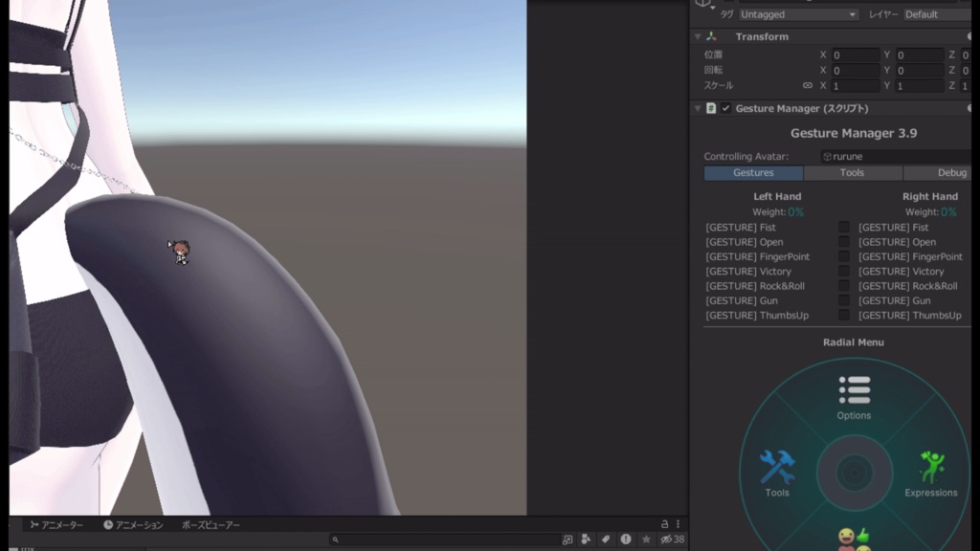Select right hand [GESTURE] Rock&Roll
980x551 pixels.
[908, 286]
